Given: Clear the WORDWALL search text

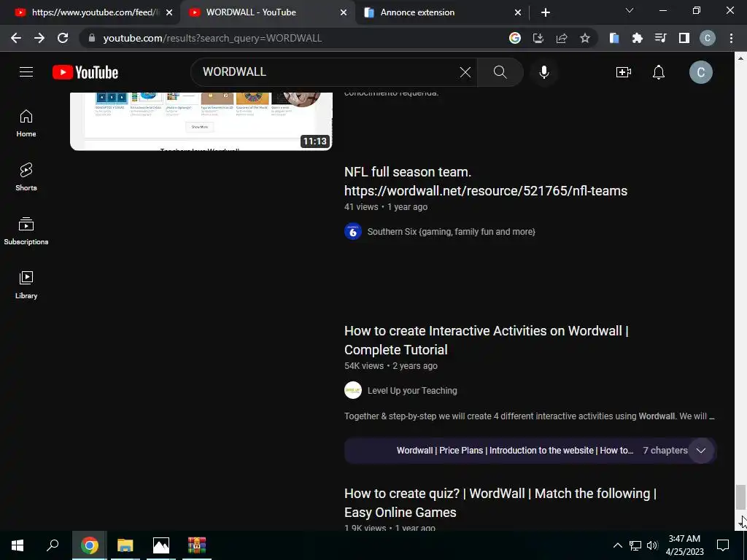Looking at the screenshot, I should coord(465,72).
